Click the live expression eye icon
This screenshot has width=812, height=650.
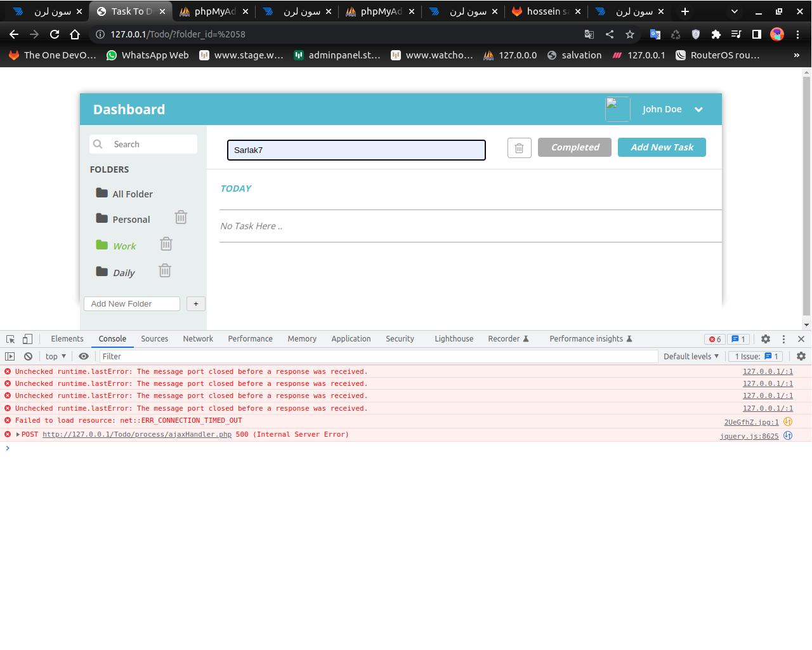coord(84,357)
